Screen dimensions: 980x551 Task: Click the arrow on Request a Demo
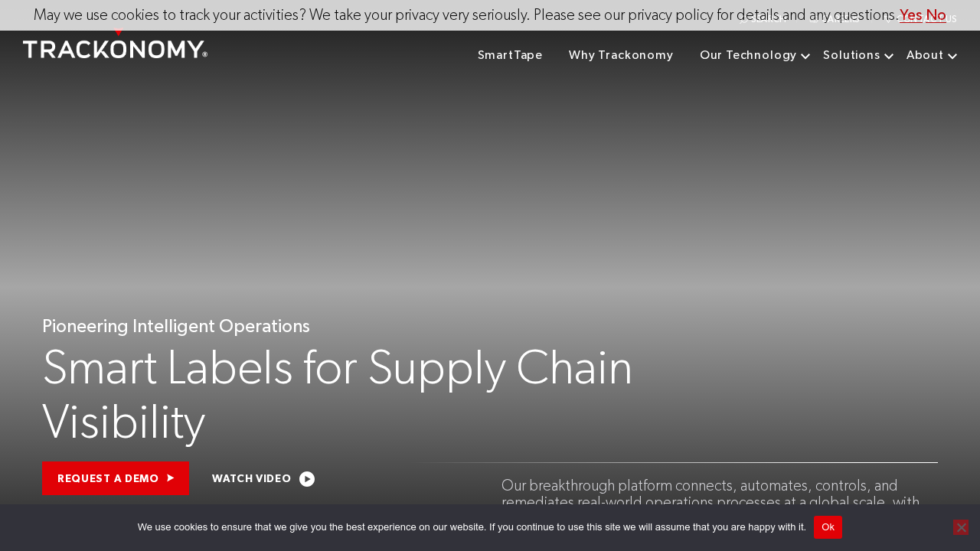171,478
